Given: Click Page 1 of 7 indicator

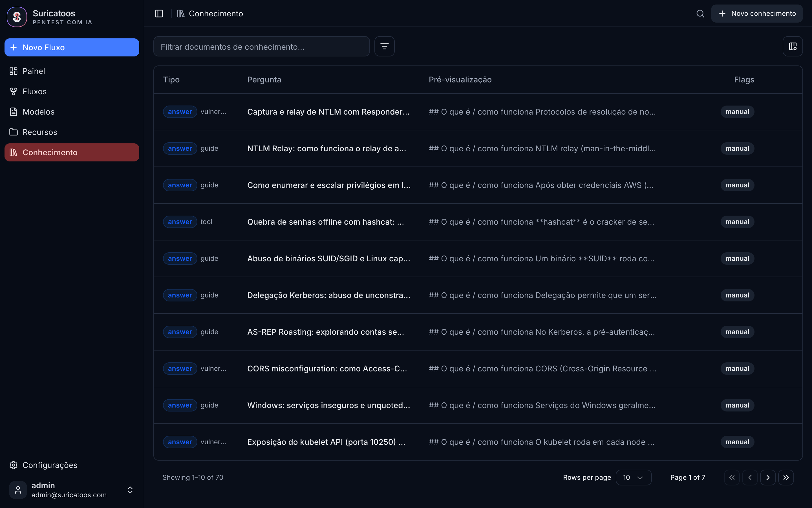Looking at the screenshot, I should [x=687, y=478].
